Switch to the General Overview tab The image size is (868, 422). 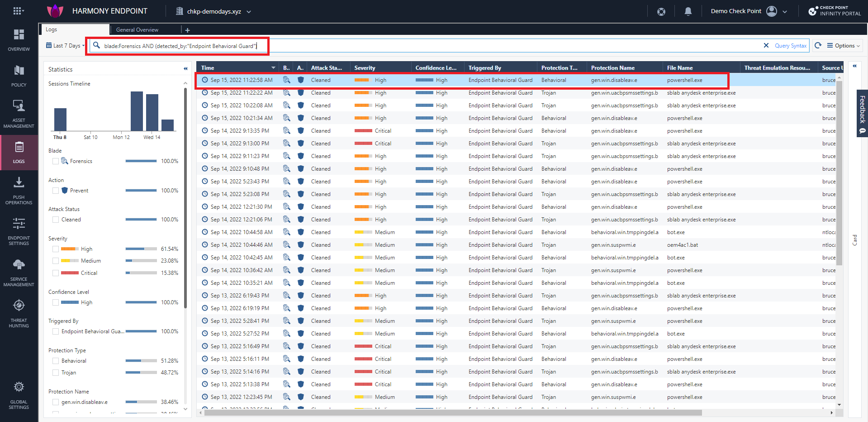137,30
